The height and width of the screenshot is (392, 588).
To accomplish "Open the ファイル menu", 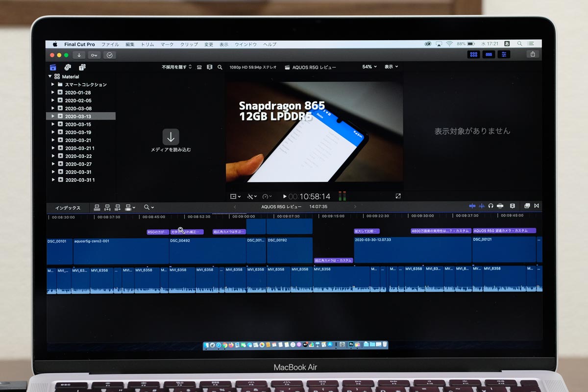I will 110,44.
